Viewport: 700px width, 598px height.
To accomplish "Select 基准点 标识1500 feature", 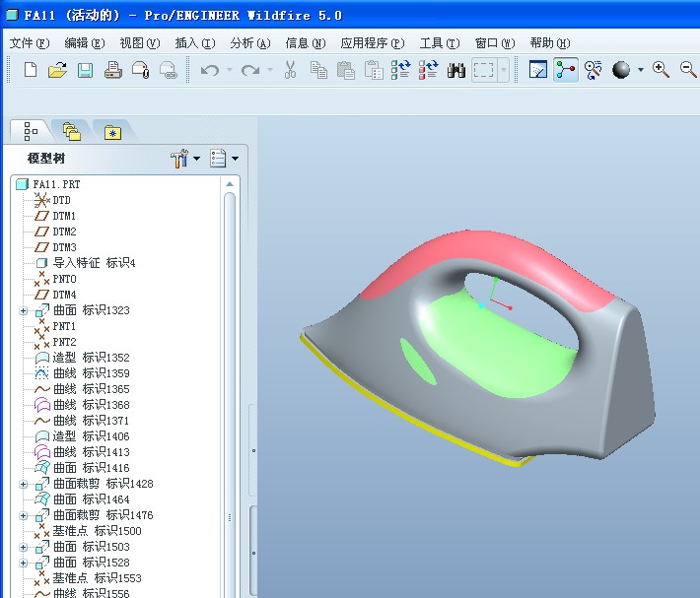I will (88, 531).
